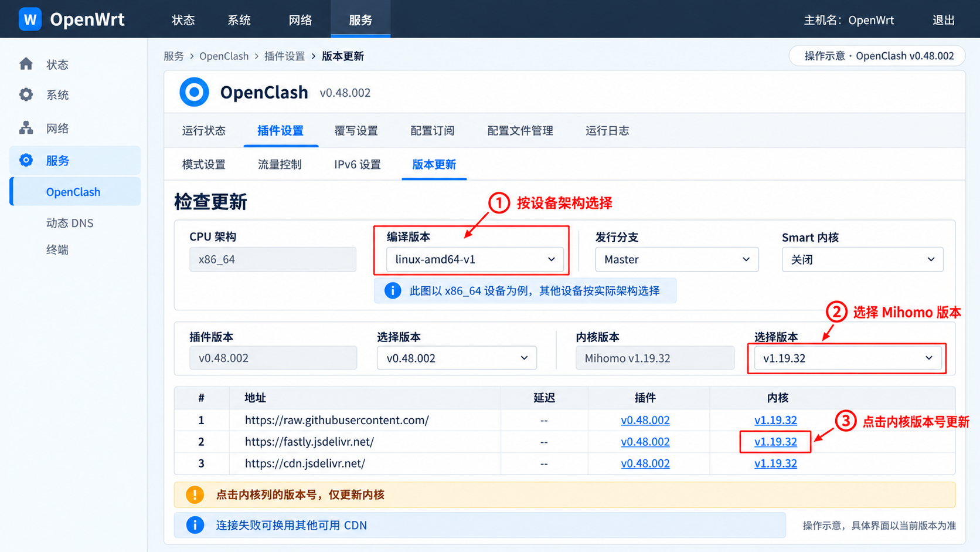The height and width of the screenshot is (552, 980).
Task: Open 终端 in the sidebar
Action: 57,250
